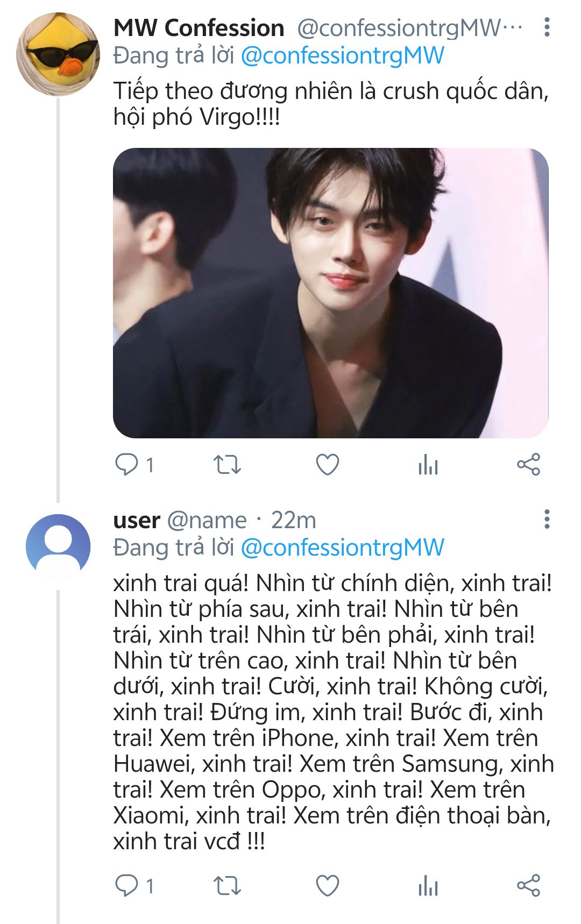This screenshot has height=924, width=581.
Task: Open the user @name profile link
Action: [207, 520]
